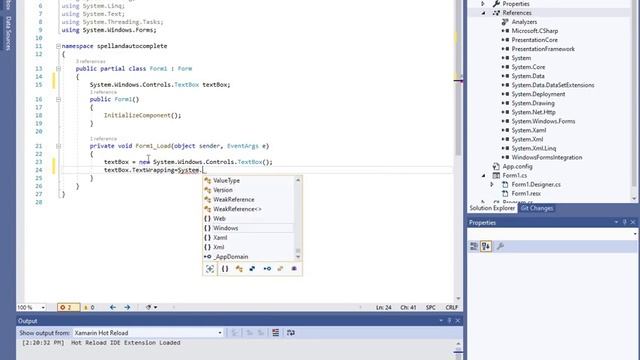The image size is (640, 360).
Task: Click the target-typed expander icon in IntelliSense filter bar
Action: click(x=210, y=269)
